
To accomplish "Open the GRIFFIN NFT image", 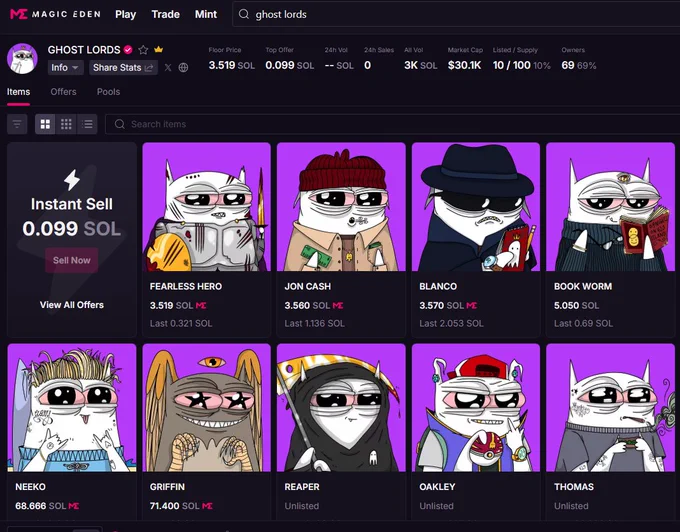I will click(206, 408).
